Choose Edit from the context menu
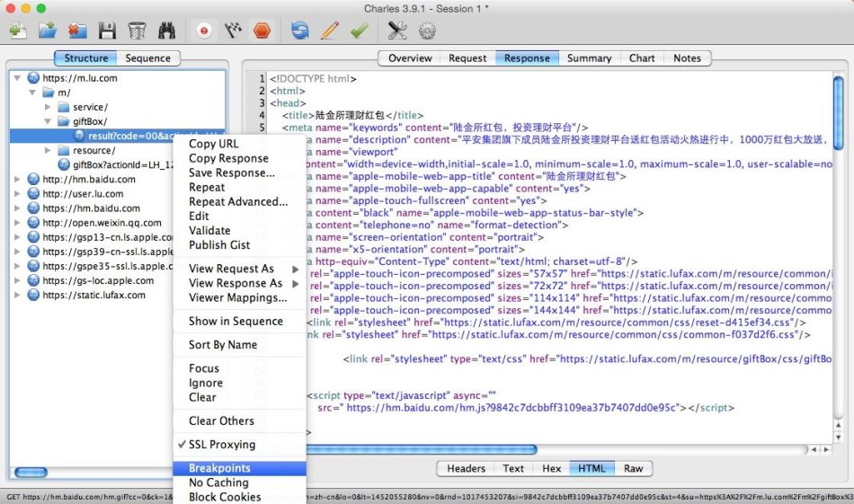 (199, 217)
